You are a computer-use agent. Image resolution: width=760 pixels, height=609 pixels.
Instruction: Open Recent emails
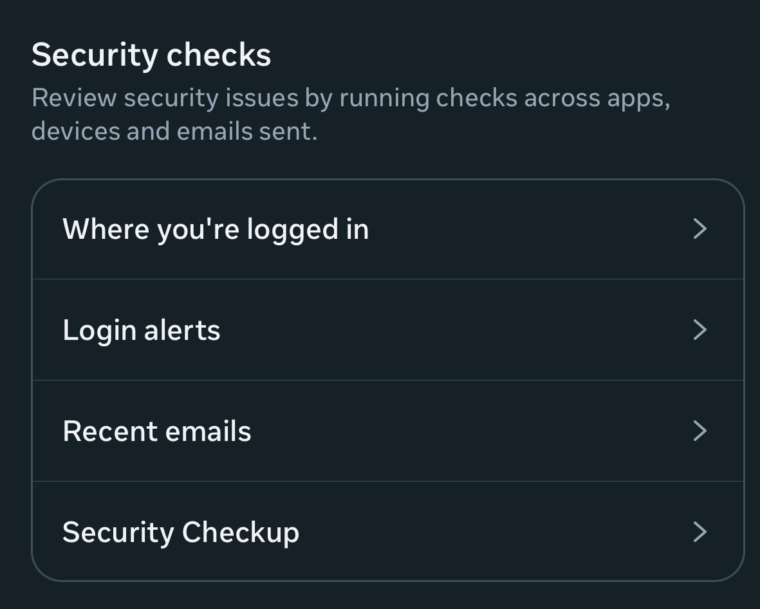(x=387, y=431)
